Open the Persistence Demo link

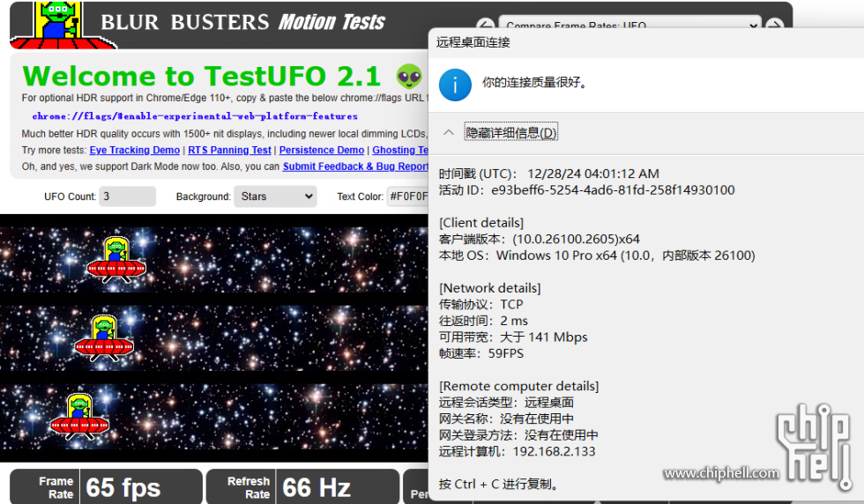(321, 150)
